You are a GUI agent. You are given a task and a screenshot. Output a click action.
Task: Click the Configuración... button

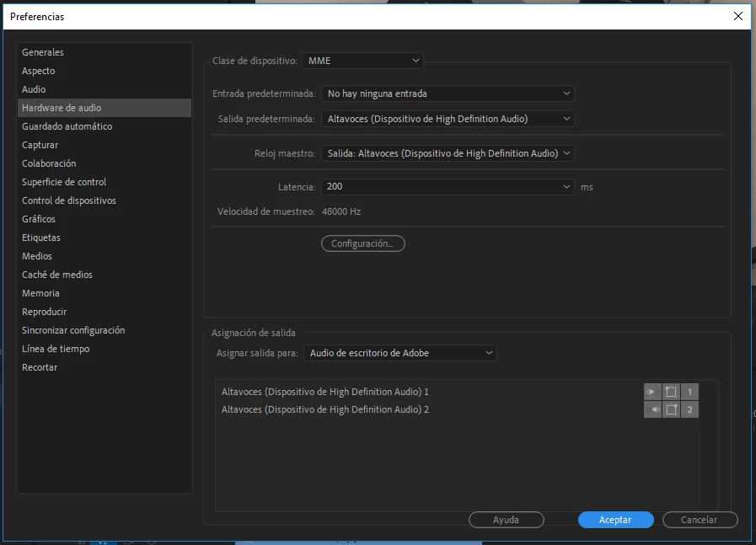point(363,243)
